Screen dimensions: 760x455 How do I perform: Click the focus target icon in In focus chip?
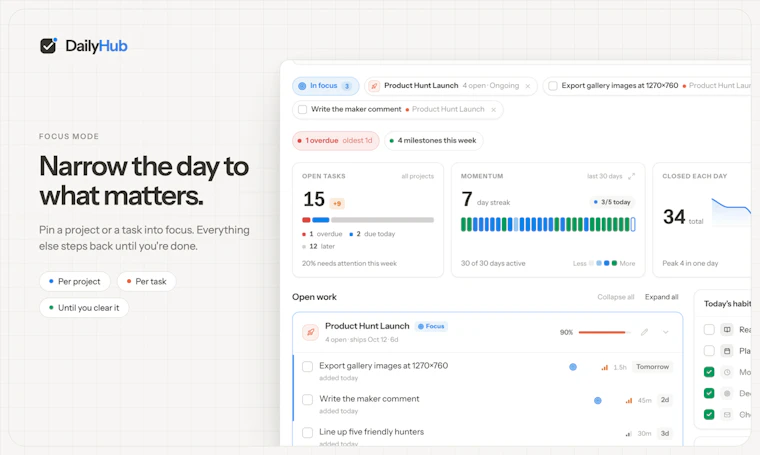tap(302, 86)
